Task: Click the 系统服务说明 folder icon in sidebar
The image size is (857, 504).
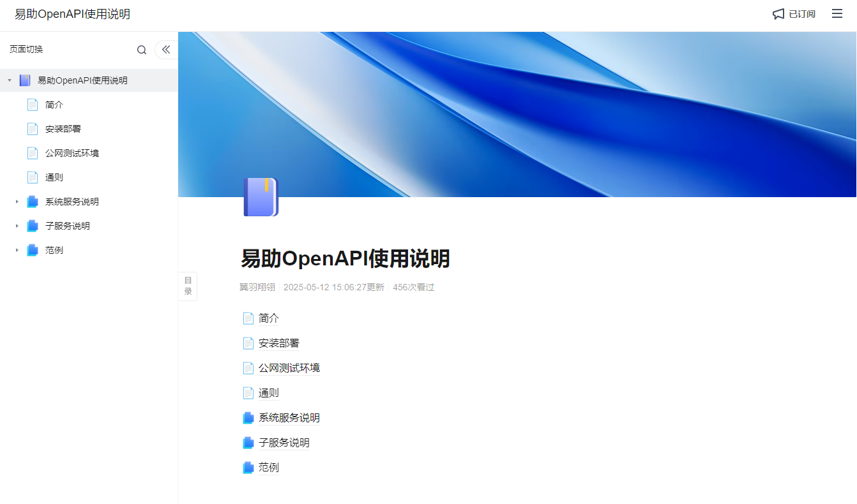Action: [33, 202]
